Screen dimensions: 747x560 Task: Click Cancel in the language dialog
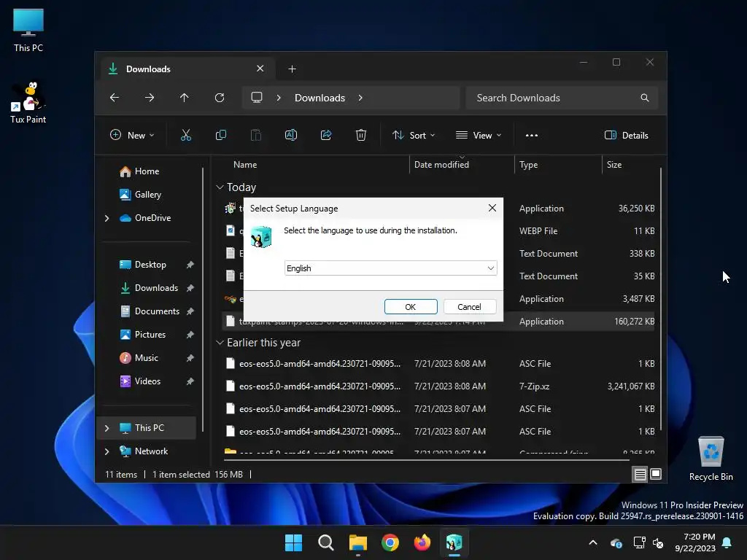(x=469, y=307)
